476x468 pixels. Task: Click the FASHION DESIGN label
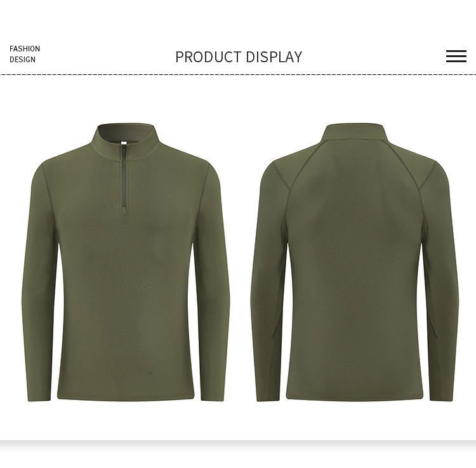tap(25, 54)
